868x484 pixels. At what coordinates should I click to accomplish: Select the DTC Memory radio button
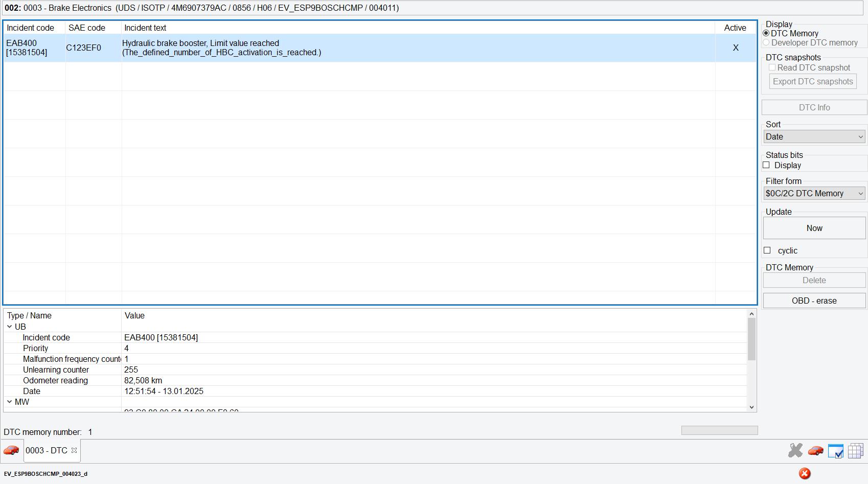click(x=766, y=33)
